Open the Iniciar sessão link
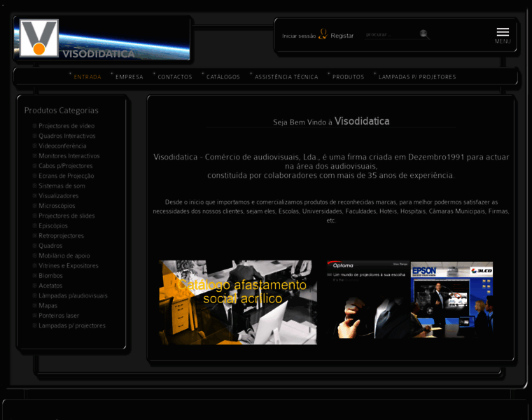Screen dimensions: 532x420 [299, 36]
